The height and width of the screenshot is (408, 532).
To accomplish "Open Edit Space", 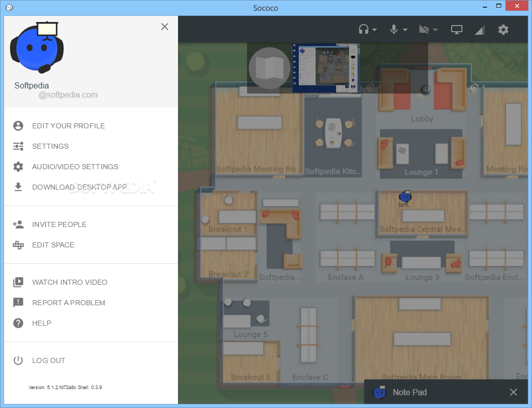I will point(53,245).
